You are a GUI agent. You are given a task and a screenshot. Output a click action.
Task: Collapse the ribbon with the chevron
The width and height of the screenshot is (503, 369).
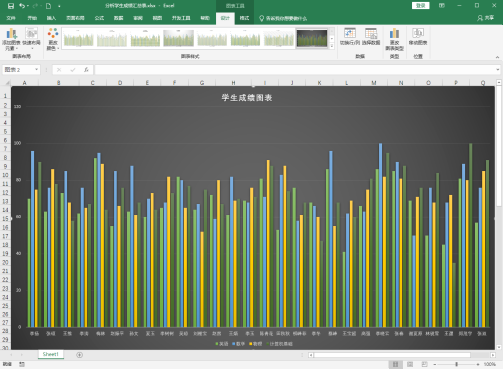(497, 57)
